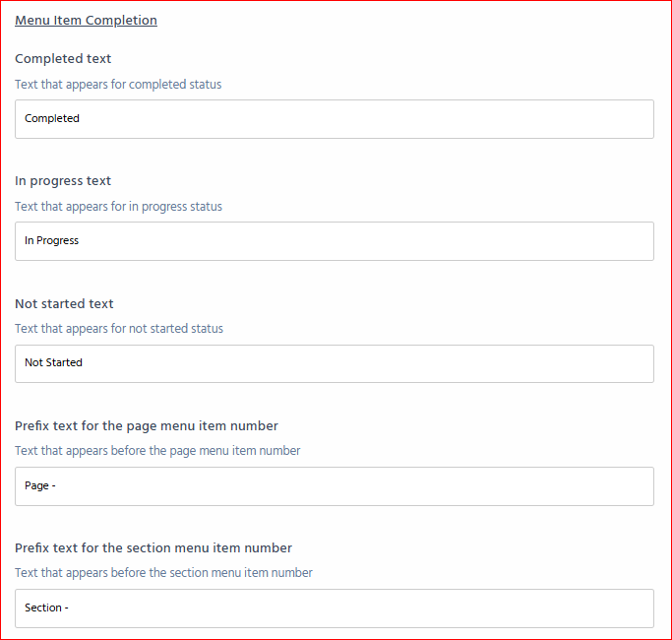This screenshot has height=640, width=672.
Task: Focus the page menu item prefix input
Action: (x=335, y=486)
